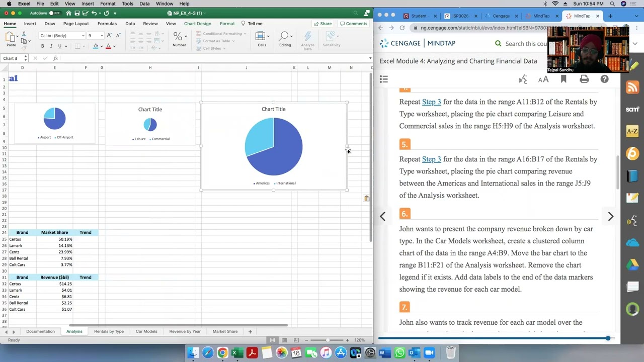Click the print icon in MindTap
The height and width of the screenshot is (362, 644).
click(584, 79)
